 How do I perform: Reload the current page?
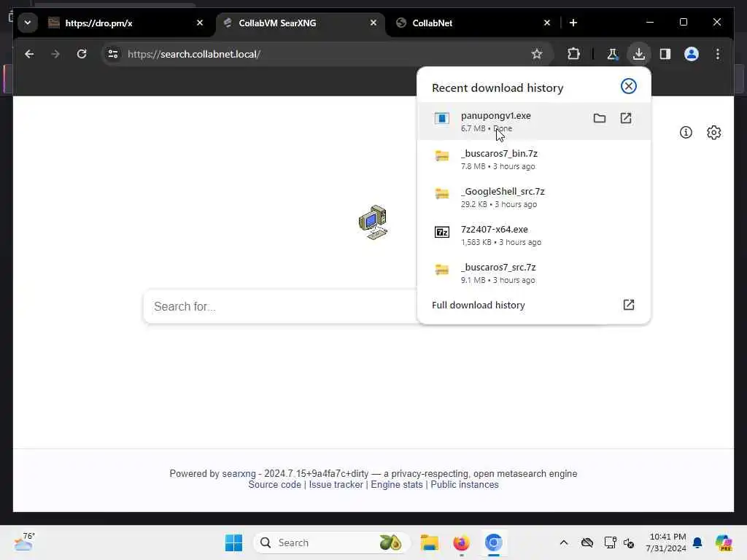coord(82,54)
